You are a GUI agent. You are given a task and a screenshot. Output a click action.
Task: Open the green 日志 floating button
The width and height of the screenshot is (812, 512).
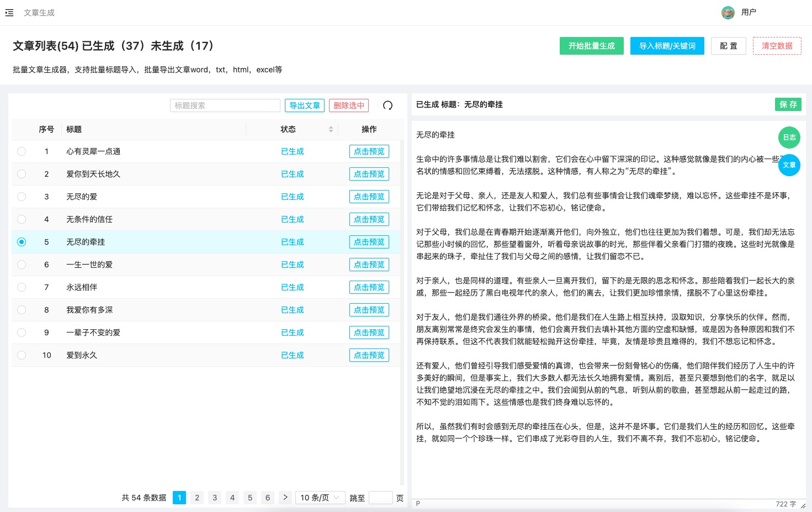pos(789,138)
